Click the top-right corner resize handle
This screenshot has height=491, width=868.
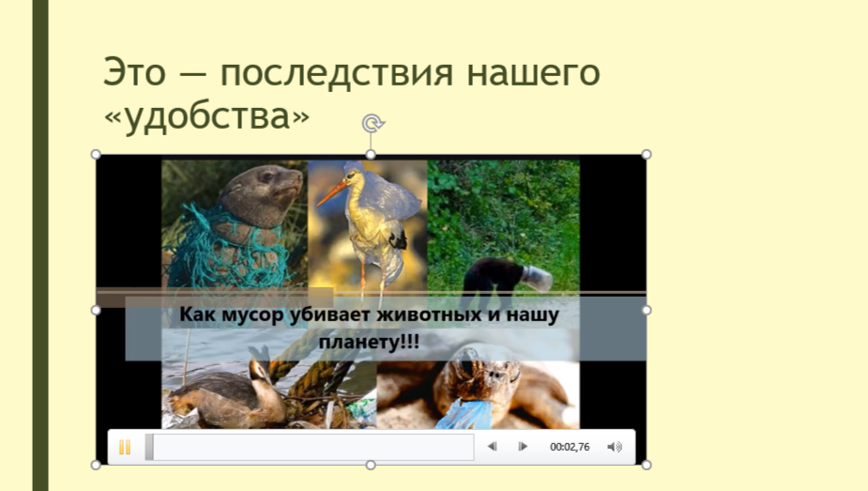(646, 154)
